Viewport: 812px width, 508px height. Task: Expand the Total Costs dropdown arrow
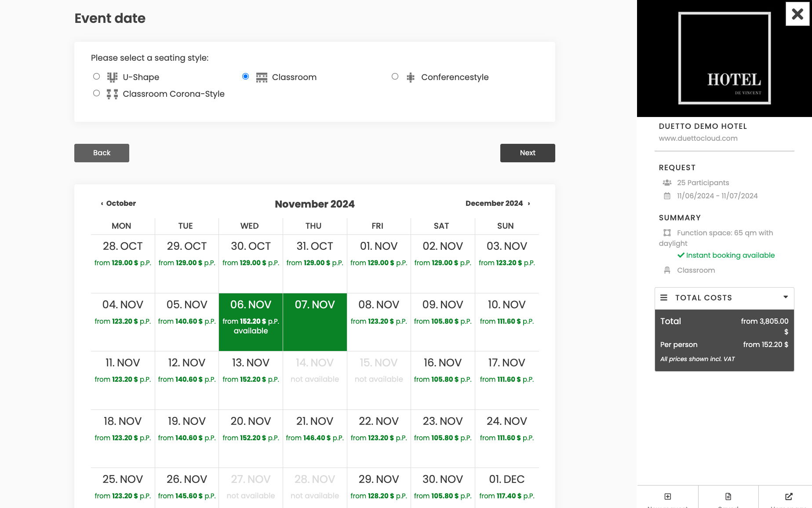coord(786,297)
